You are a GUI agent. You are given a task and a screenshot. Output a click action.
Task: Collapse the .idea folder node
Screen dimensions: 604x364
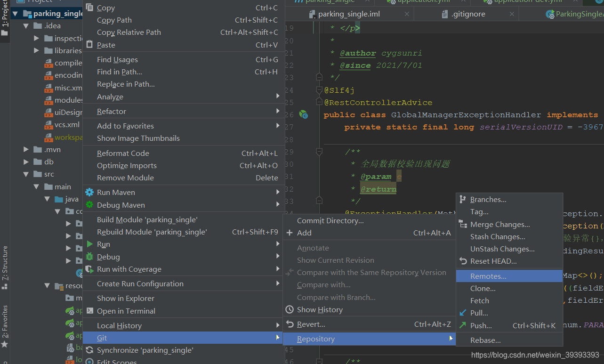(x=27, y=26)
